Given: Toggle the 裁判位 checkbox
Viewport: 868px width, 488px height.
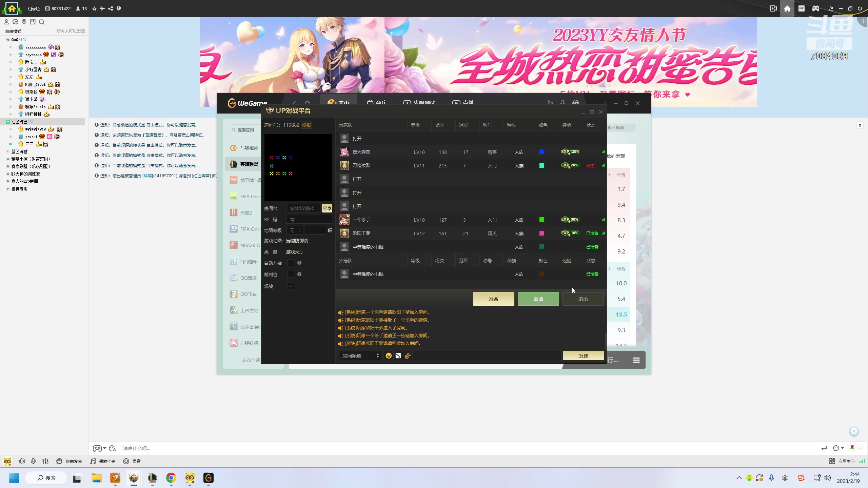Looking at the screenshot, I should 291,274.
